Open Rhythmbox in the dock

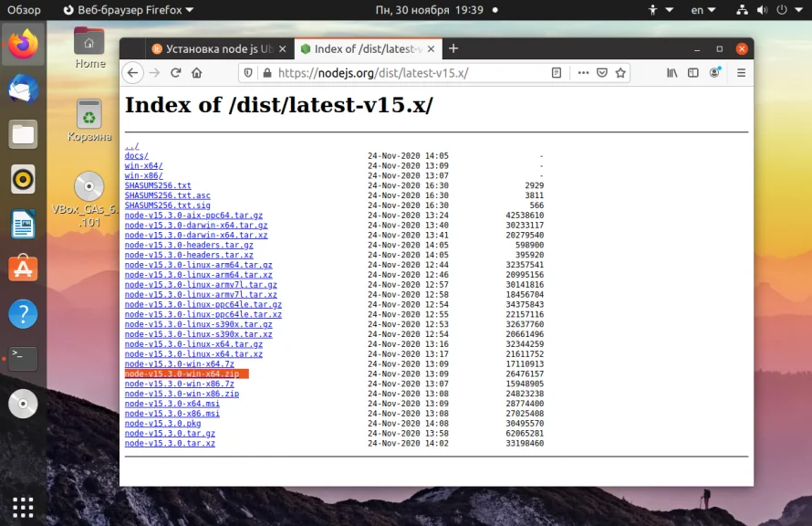point(23,179)
